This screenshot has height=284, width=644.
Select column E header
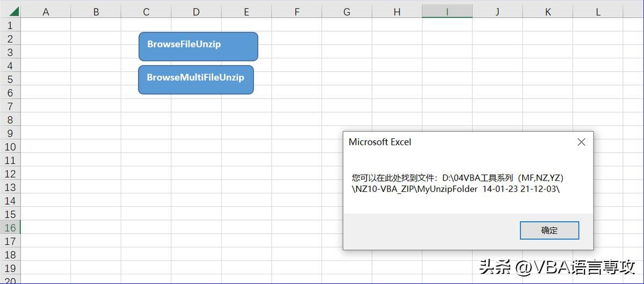[x=246, y=12]
